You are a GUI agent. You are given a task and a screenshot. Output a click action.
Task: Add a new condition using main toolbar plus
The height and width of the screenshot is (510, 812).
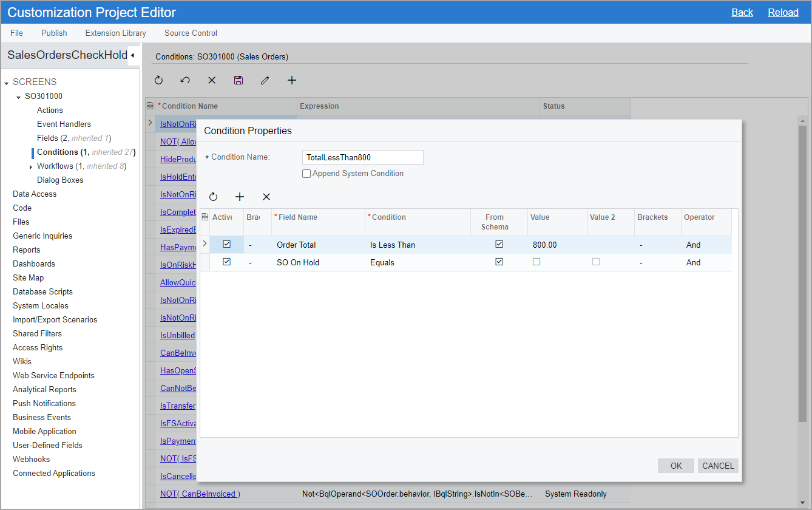pos(292,80)
